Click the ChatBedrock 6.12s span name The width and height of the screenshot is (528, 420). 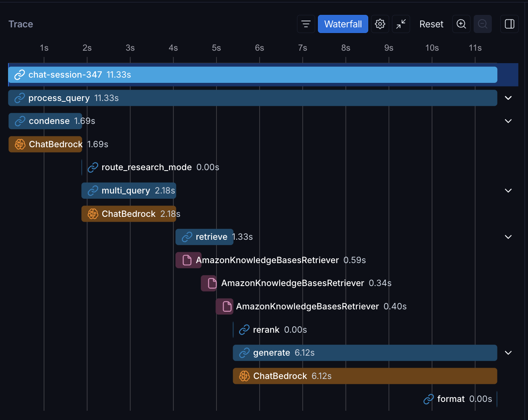click(x=280, y=376)
